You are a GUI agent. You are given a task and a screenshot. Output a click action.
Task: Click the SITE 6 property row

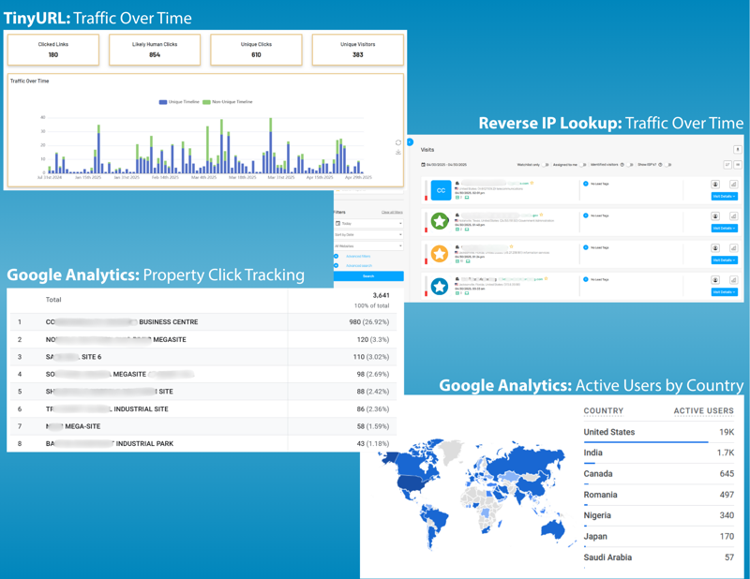click(203, 357)
